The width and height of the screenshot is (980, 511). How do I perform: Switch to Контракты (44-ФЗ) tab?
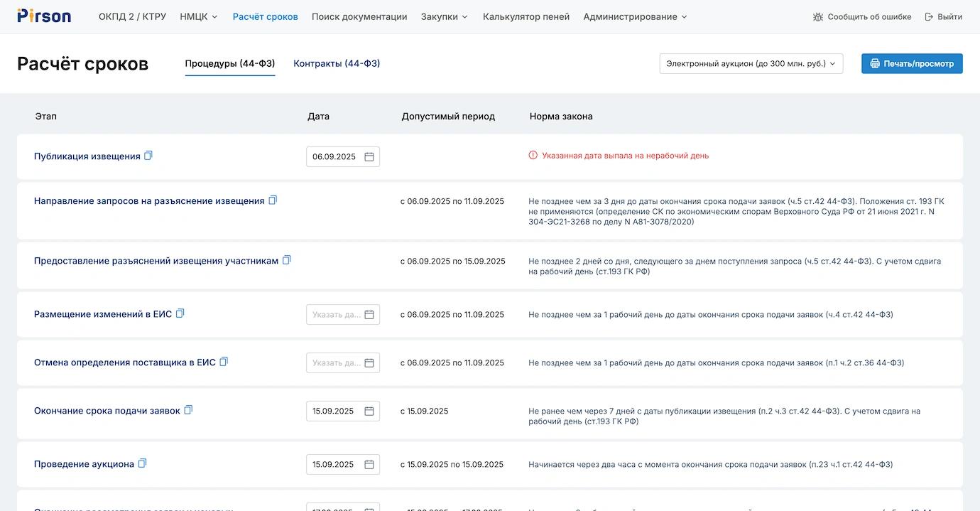[x=337, y=64]
